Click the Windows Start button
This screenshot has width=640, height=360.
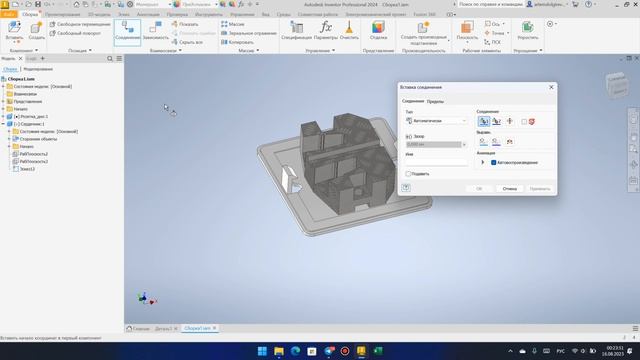(262, 351)
